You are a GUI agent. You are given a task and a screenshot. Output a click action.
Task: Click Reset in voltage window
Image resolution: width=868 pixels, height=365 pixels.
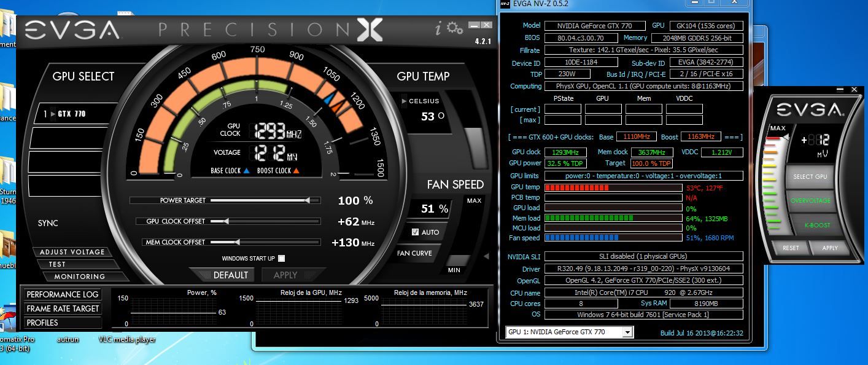(x=791, y=248)
